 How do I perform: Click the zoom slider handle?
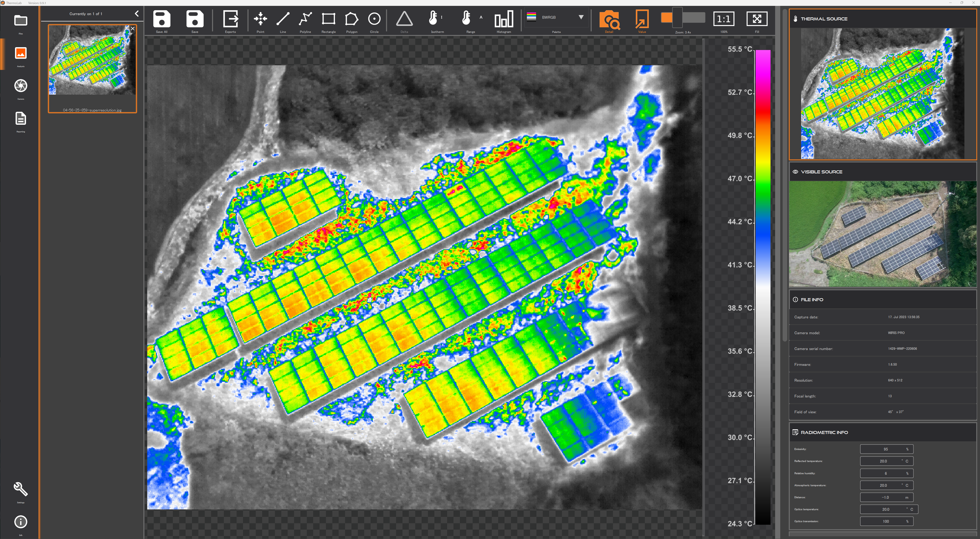(x=677, y=18)
